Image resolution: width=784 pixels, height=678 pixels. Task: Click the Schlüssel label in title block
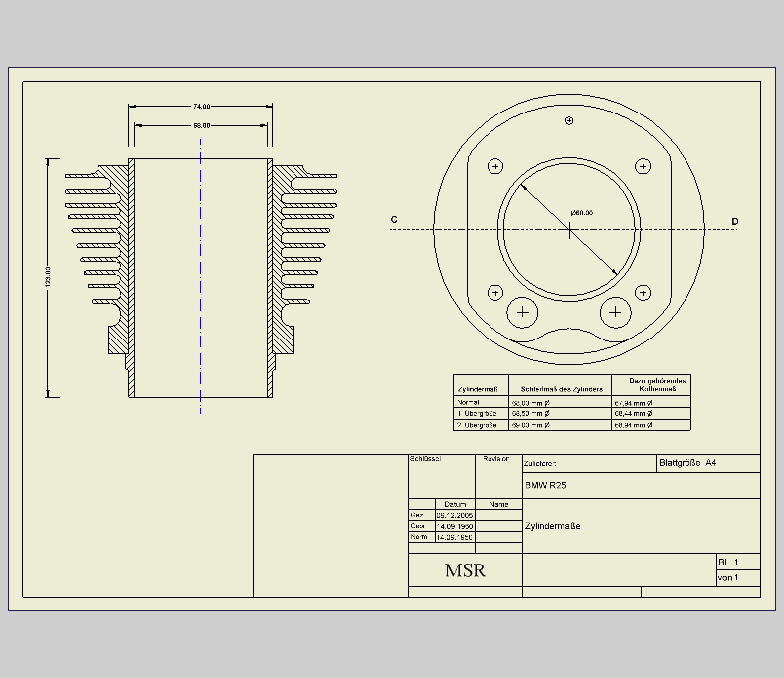point(426,458)
